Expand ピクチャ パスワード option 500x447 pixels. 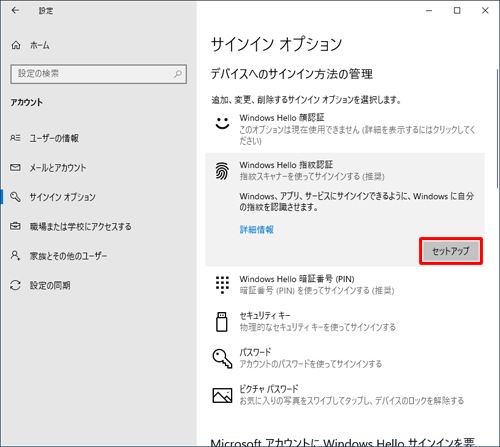tap(345, 395)
